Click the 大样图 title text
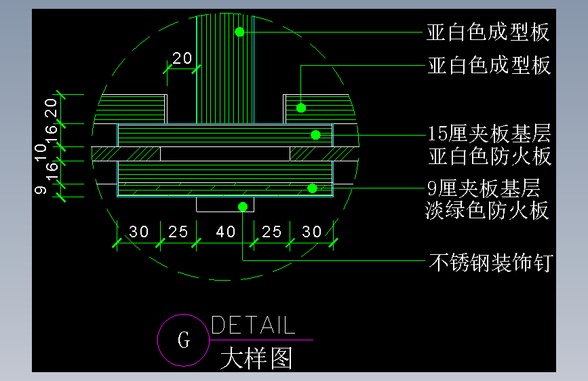The image size is (588, 381). pos(256,358)
